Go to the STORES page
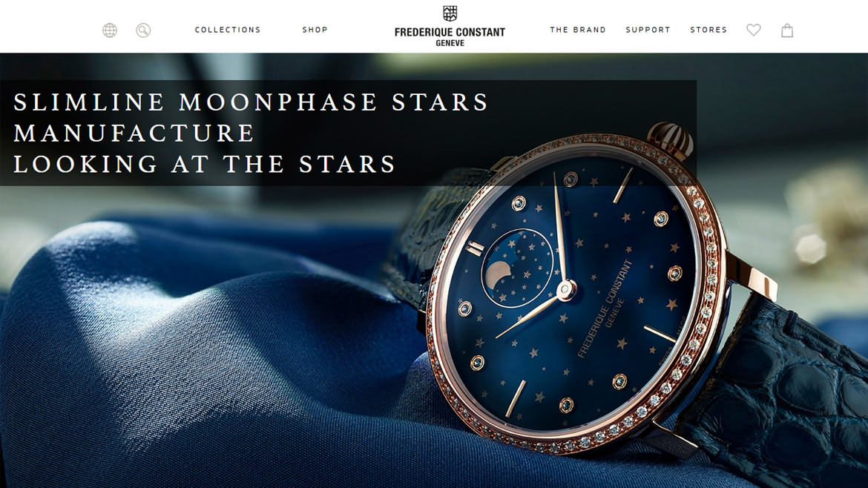This screenshot has width=868, height=488. [708, 30]
